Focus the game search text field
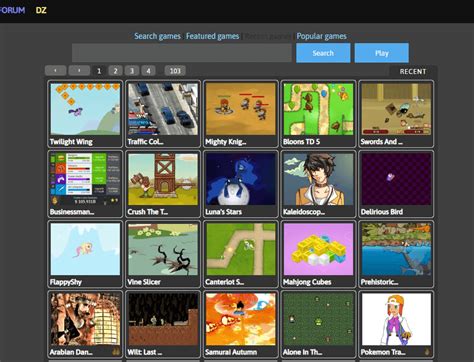The image size is (474, 362). point(182,53)
